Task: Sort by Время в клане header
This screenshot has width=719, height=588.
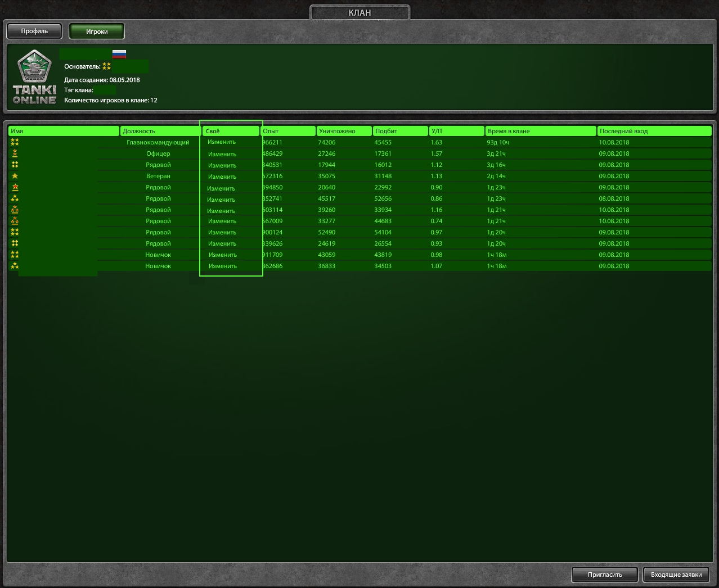Action: 541,131
